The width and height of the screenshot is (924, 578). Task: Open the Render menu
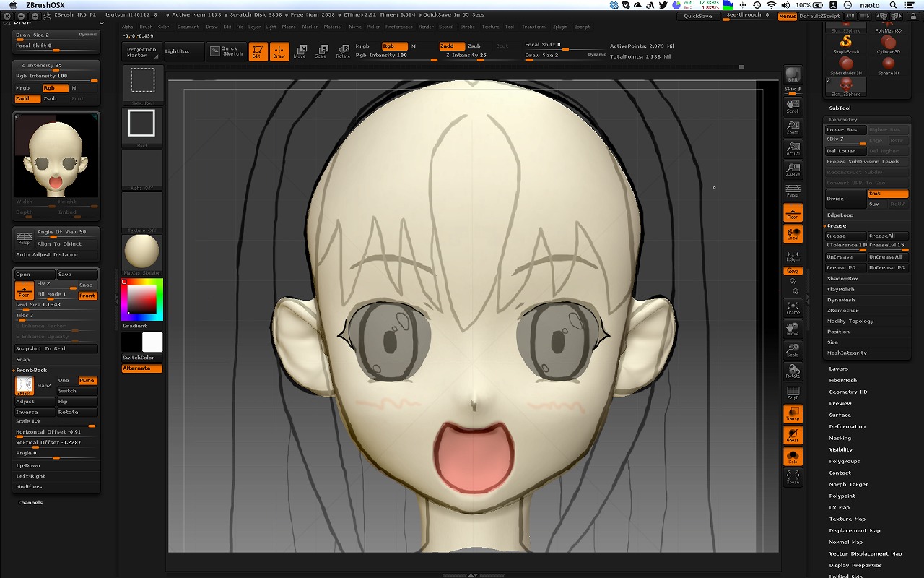(x=426, y=27)
